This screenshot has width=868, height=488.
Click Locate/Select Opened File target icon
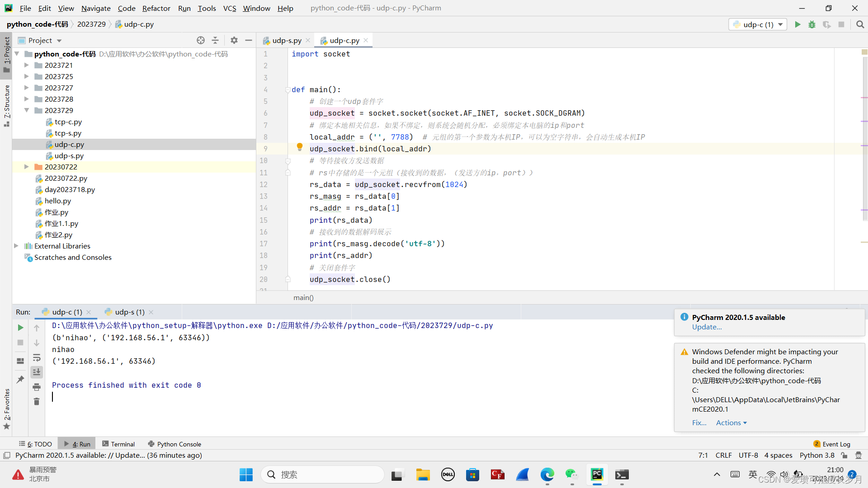201,40
